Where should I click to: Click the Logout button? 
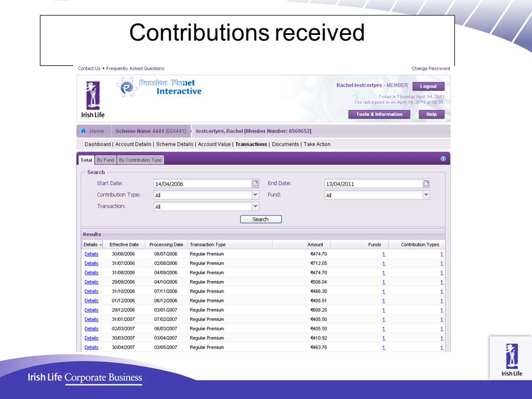coord(428,86)
